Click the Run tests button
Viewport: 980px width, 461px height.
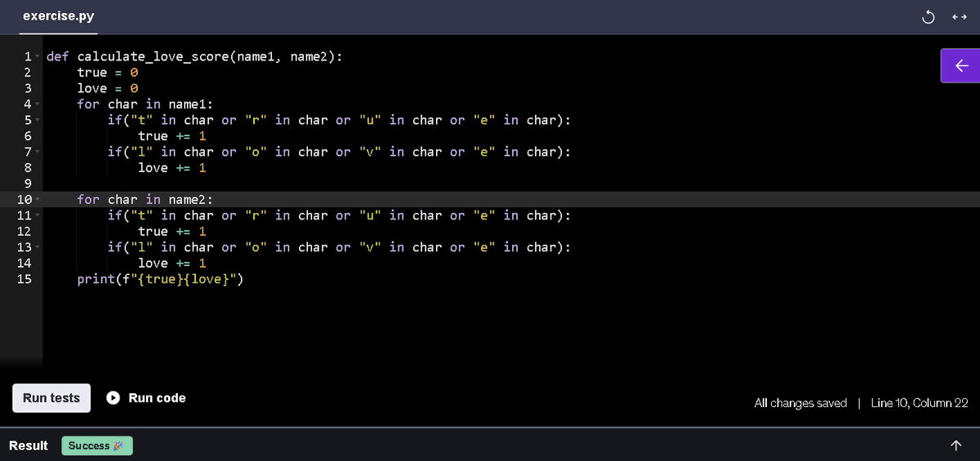click(51, 398)
